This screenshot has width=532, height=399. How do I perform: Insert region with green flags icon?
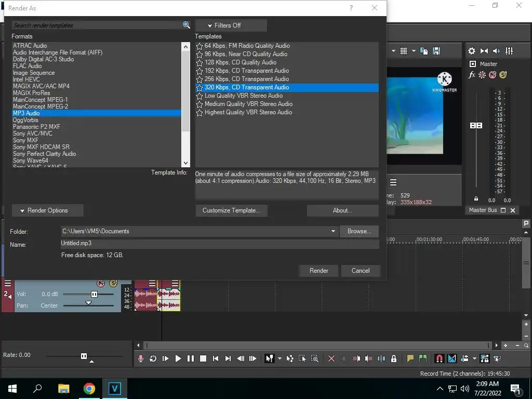[423, 358]
